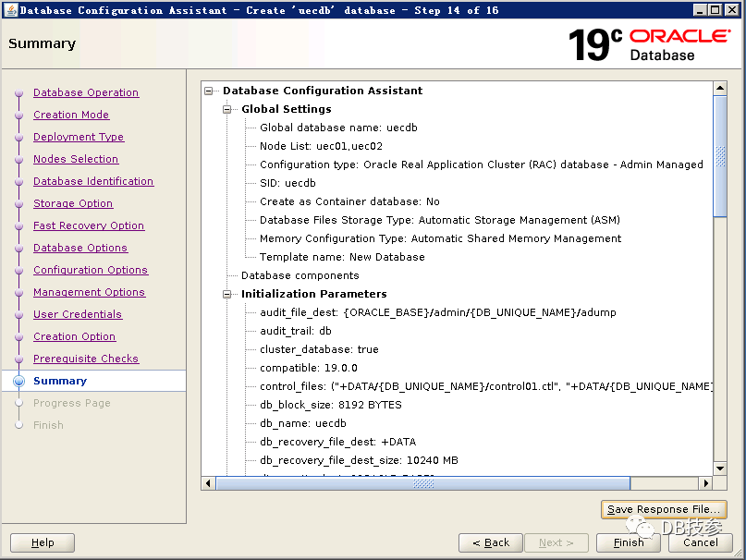Collapse the Initialization Parameters tree node
The height and width of the screenshot is (560, 746).
pyautogui.click(x=228, y=294)
